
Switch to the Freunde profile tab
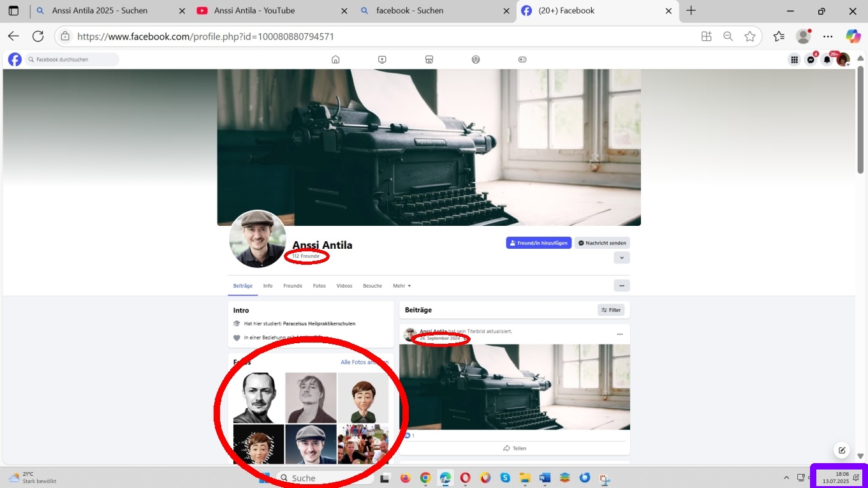coord(293,286)
